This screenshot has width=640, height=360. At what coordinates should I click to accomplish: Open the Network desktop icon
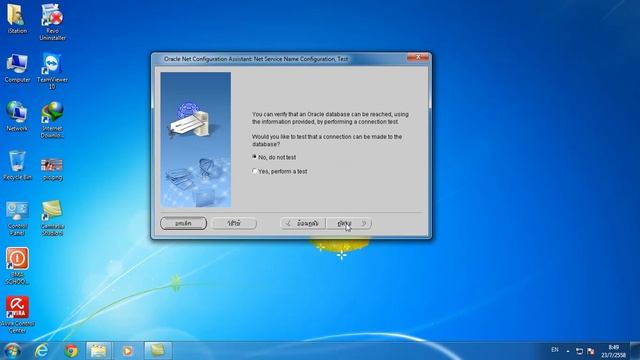(17, 116)
